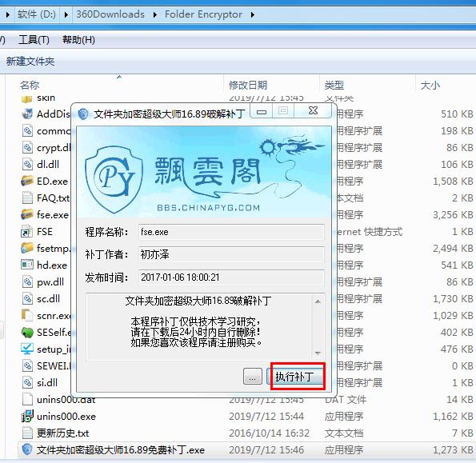Click the setup_i installer icon
The image size is (476, 463).
(27, 349)
